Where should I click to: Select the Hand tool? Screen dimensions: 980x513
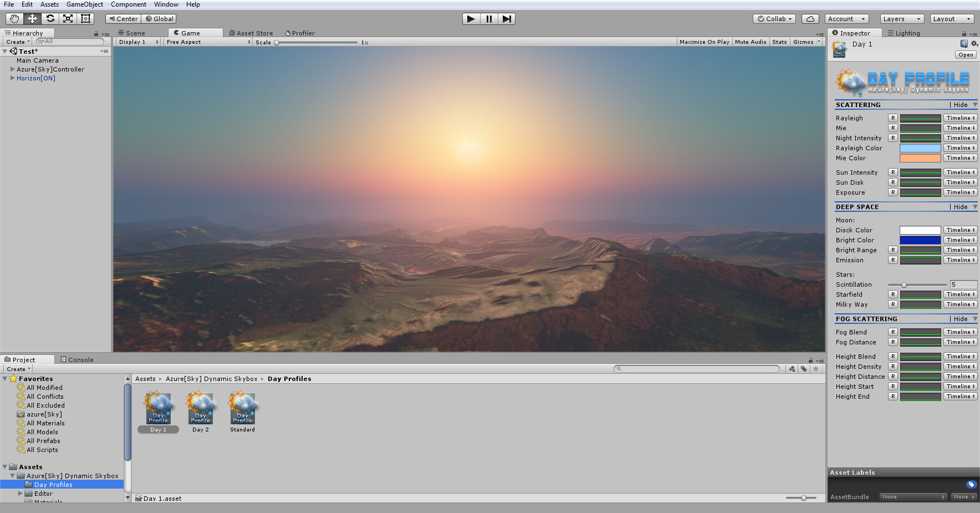[14, 18]
